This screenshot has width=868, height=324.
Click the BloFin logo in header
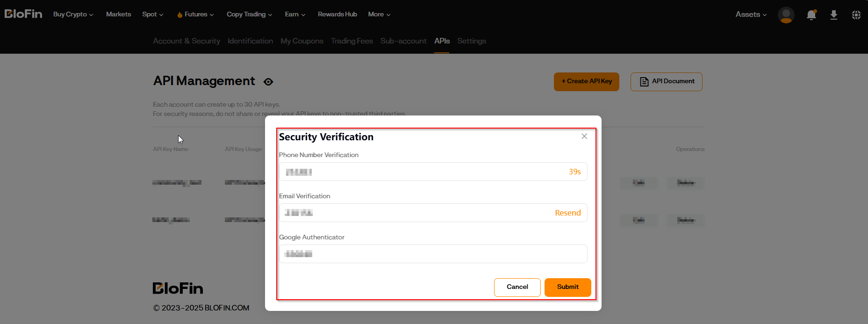pyautogui.click(x=23, y=14)
